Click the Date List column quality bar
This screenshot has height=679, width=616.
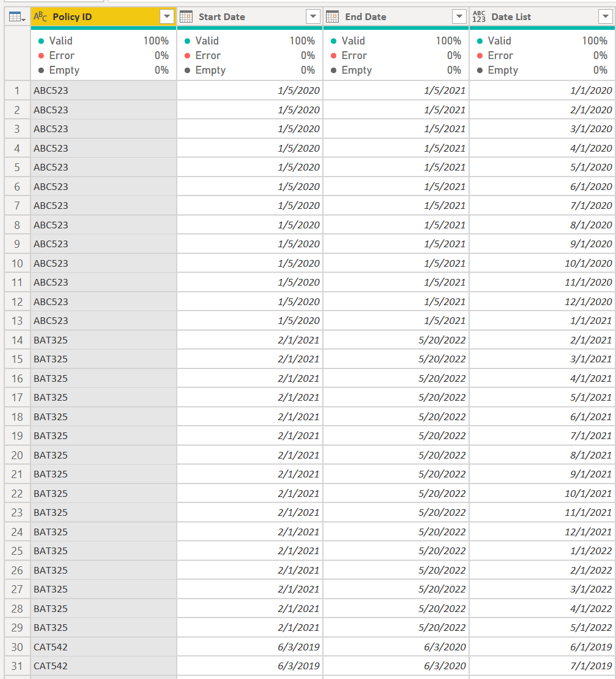tap(542, 28)
